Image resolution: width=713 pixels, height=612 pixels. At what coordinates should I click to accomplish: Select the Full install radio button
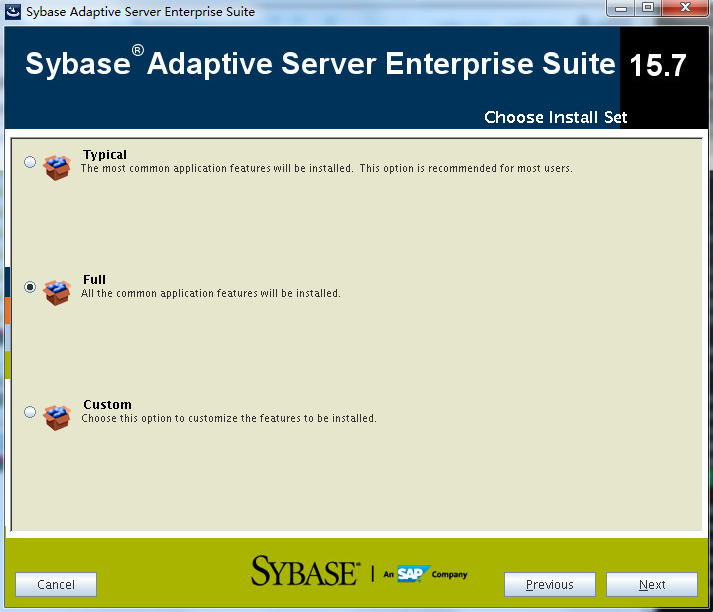point(30,287)
